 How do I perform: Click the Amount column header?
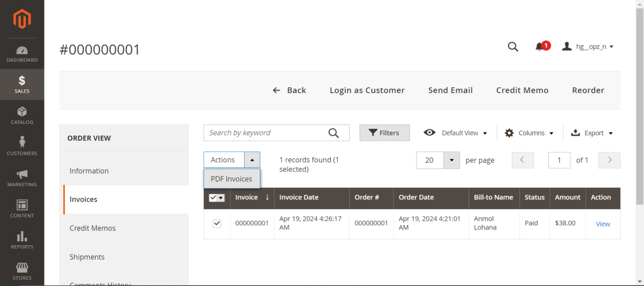click(x=568, y=197)
